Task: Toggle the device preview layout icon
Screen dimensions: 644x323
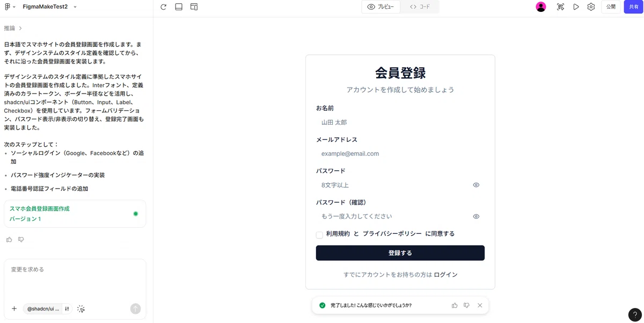Action: (194, 6)
